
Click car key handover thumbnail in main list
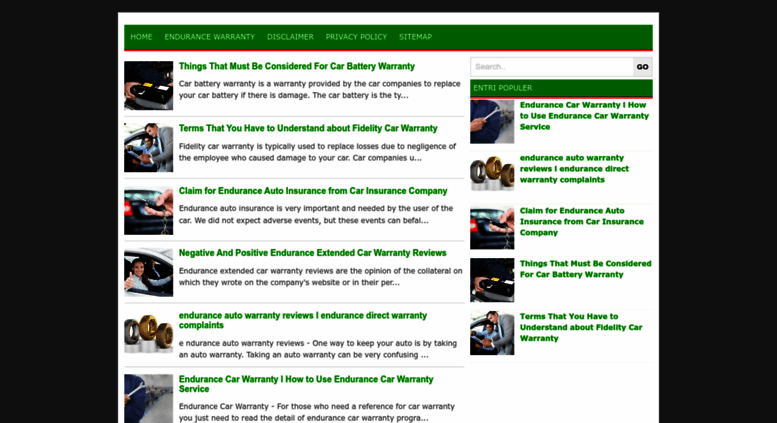(x=149, y=210)
